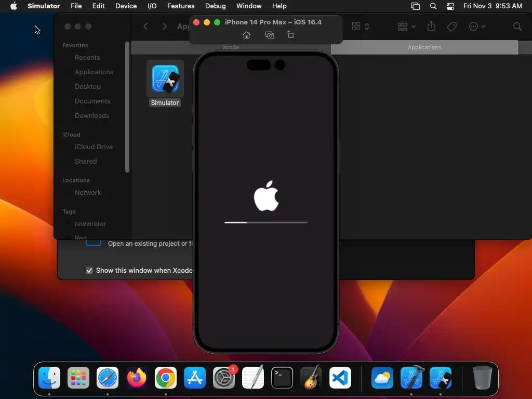Screen dimensions: 532x399
Task: Open the Edit menu
Action: pos(98,6)
